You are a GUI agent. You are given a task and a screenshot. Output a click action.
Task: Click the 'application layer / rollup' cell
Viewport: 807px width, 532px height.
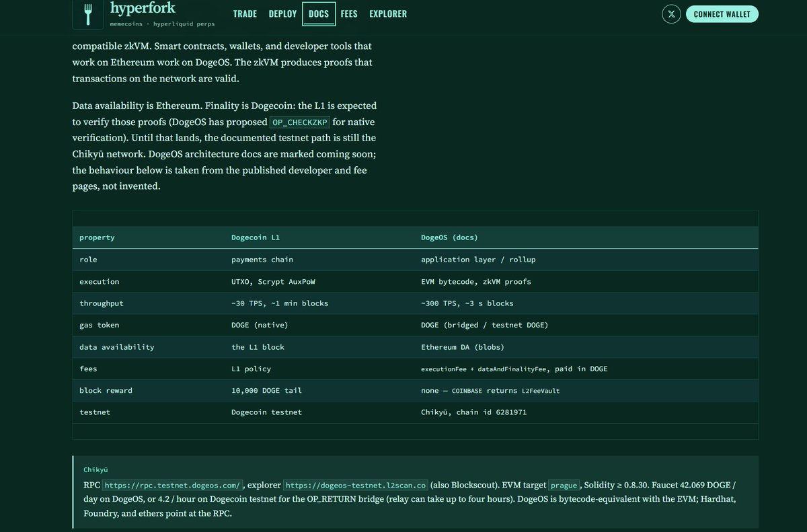point(478,260)
